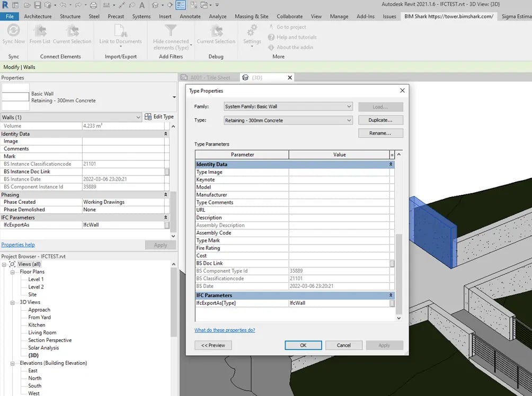Open the Default 3D View icon

pos(155,5)
